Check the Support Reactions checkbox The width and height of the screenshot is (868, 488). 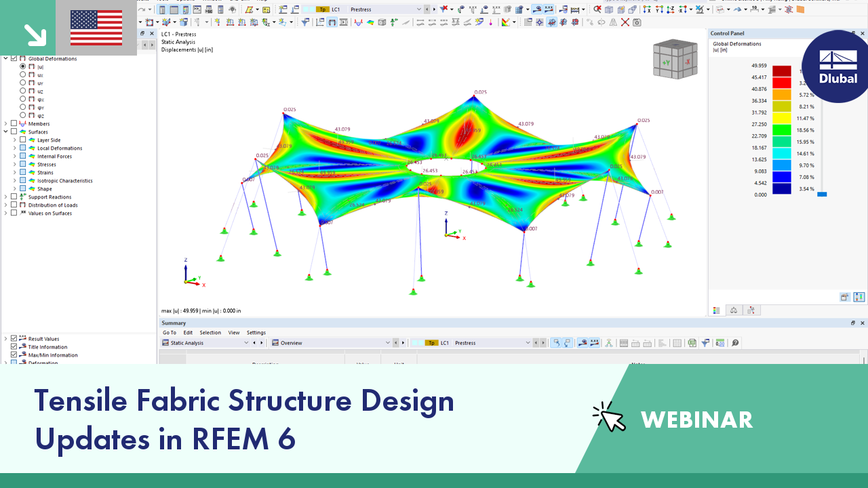pos(14,197)
